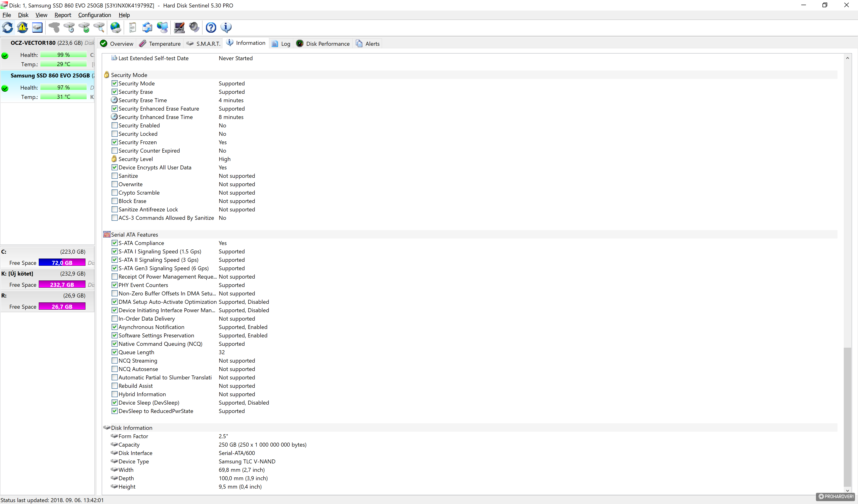Select the OCZ-VECTOR180 disk entry
The width and height of the screenshot is (858, 504).
(47, 54)
